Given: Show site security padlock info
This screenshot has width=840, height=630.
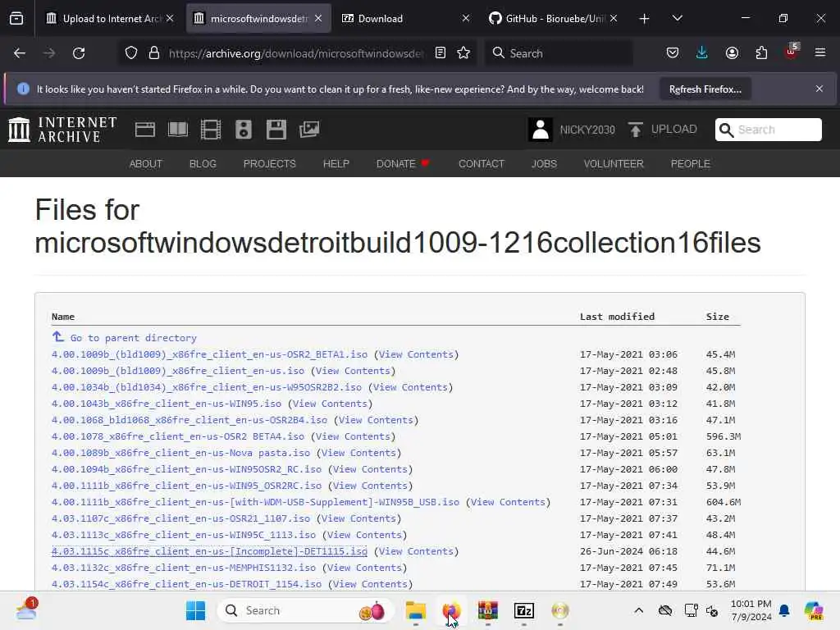Looking at the screenshot, I should pos(154,53).
